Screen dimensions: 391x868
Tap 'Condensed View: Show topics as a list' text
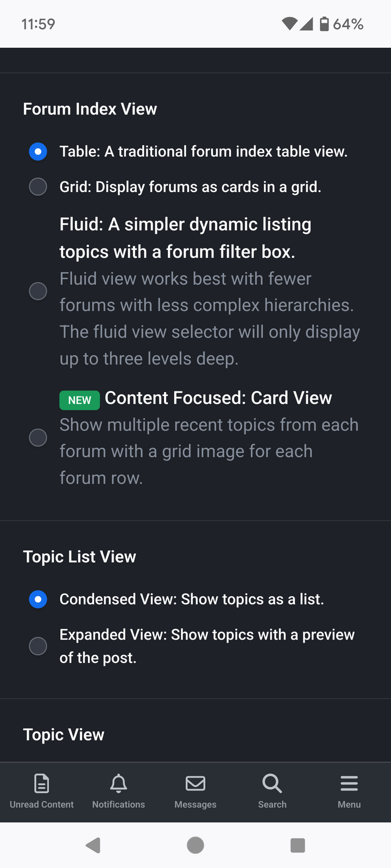(x=192, y=599)
